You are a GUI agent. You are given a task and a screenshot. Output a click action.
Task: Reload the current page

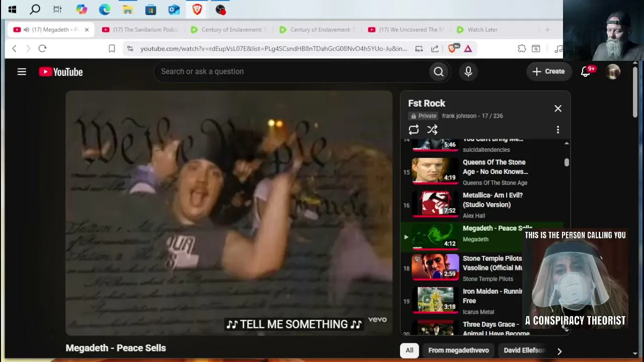point(42,48)
